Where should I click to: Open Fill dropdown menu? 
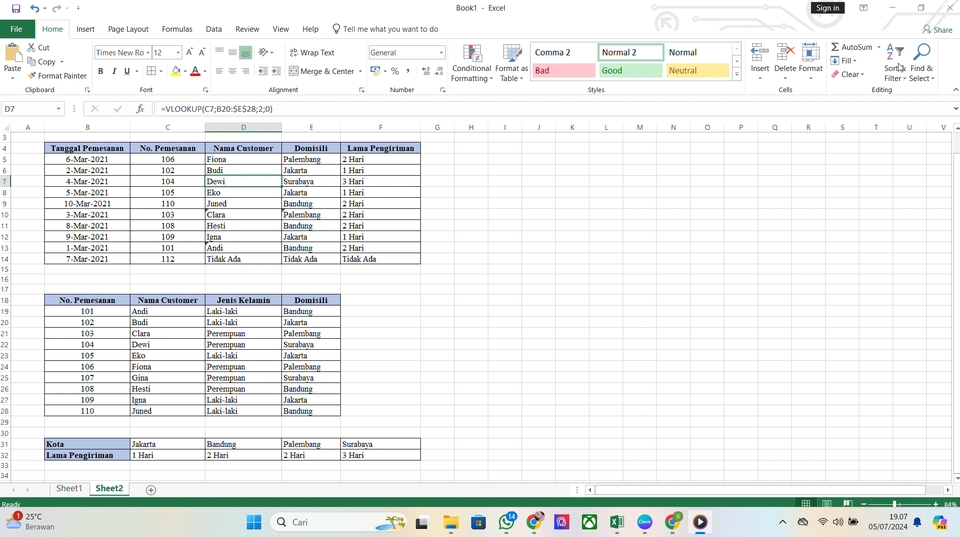click(x=844, y=61)
